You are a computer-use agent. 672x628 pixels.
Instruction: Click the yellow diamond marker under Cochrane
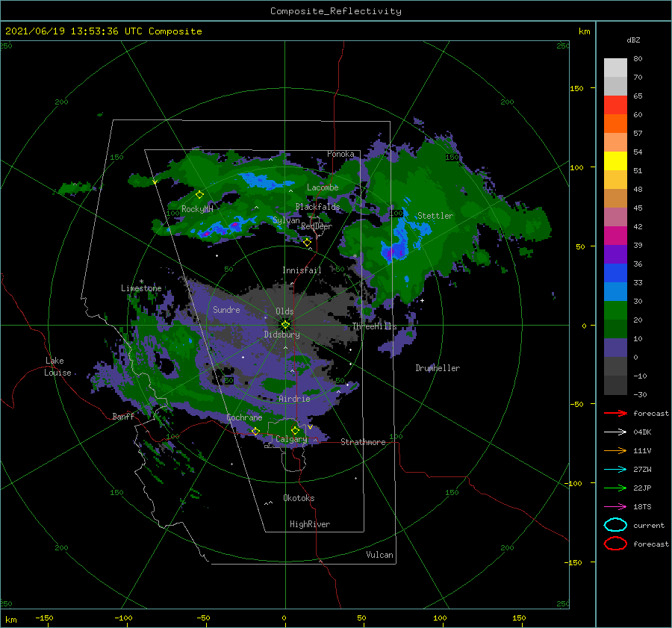tap(255, 432)
